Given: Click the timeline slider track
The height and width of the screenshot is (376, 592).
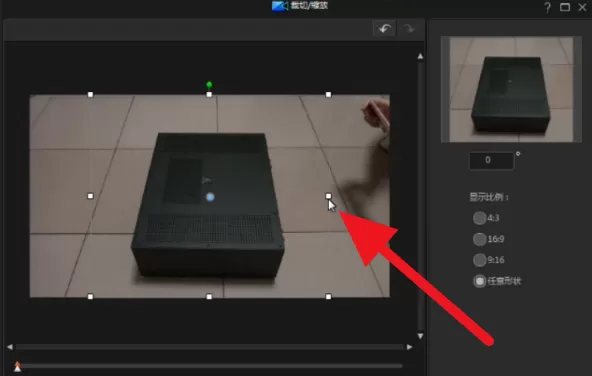Looking at the screenshot, I should (x=211, y=366).
